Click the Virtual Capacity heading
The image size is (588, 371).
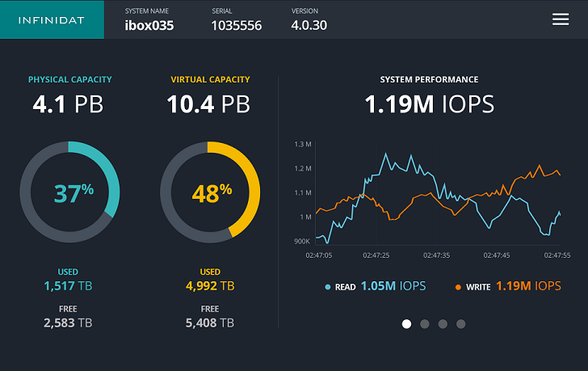(x=210, y=80)
